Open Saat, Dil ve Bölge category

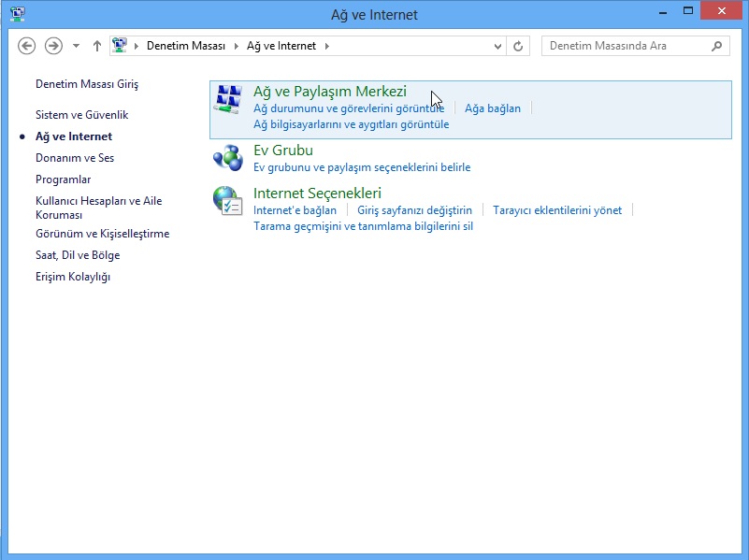pyautogui.click(x=78, y=255)
